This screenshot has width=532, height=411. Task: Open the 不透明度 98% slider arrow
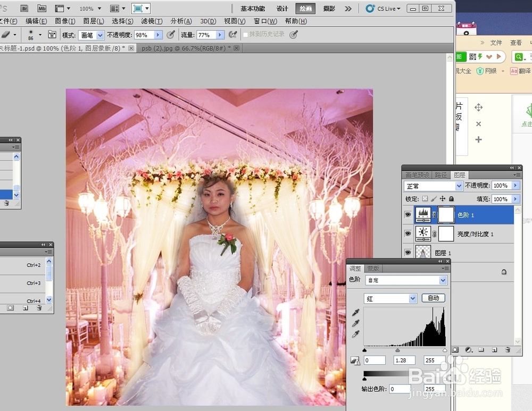(x=158, y=35)
